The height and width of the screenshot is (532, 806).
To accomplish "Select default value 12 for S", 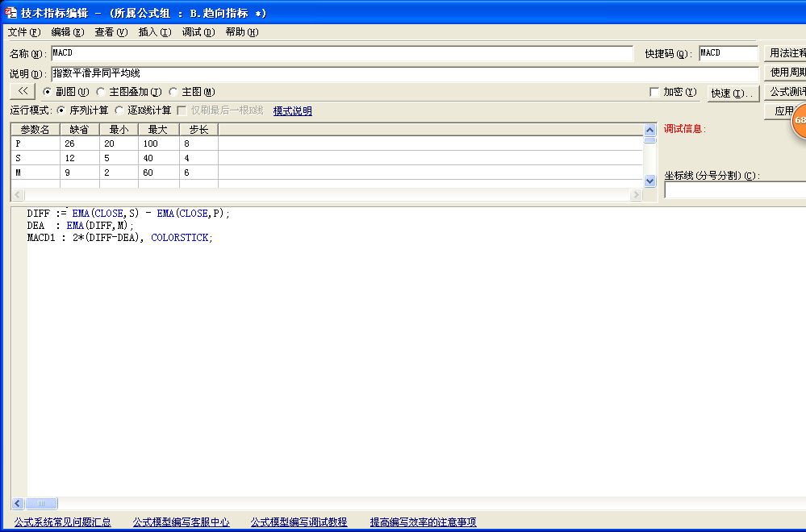I will click(x=80, y=158).
